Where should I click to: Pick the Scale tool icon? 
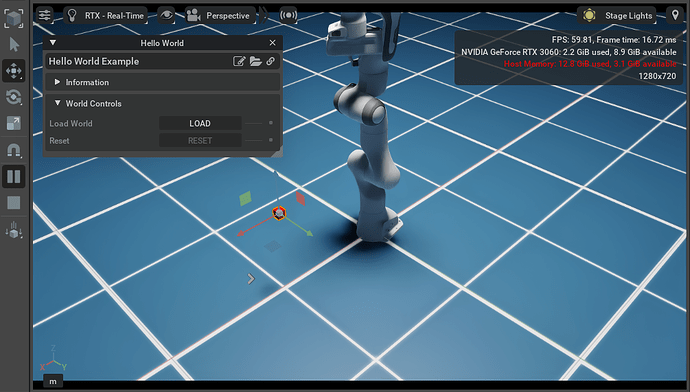pyautogui.click(x=14, y=123)
